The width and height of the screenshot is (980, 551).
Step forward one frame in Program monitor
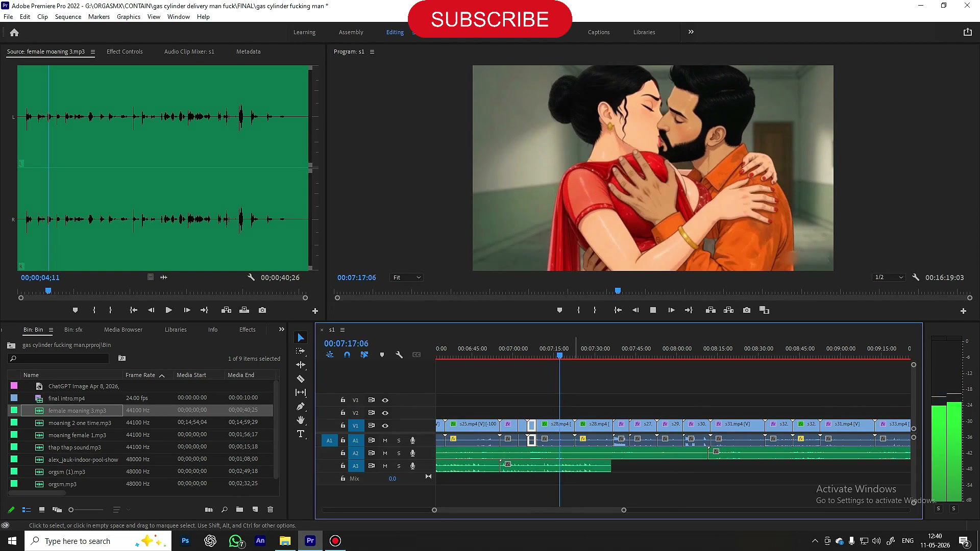pos(671,310)
